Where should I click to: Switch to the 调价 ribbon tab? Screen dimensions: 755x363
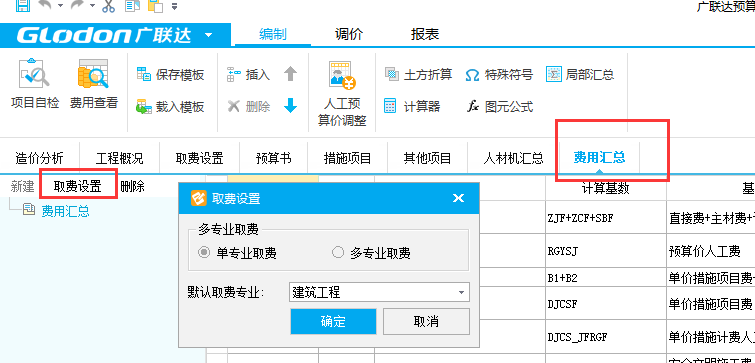(x=349, y=34)
